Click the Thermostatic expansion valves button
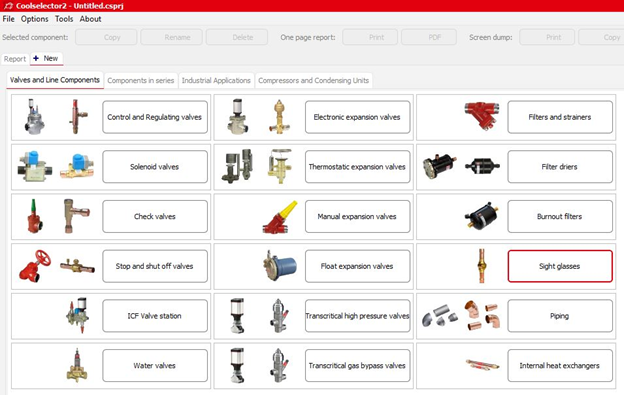624x395 pixels. (x=357, y=167)
